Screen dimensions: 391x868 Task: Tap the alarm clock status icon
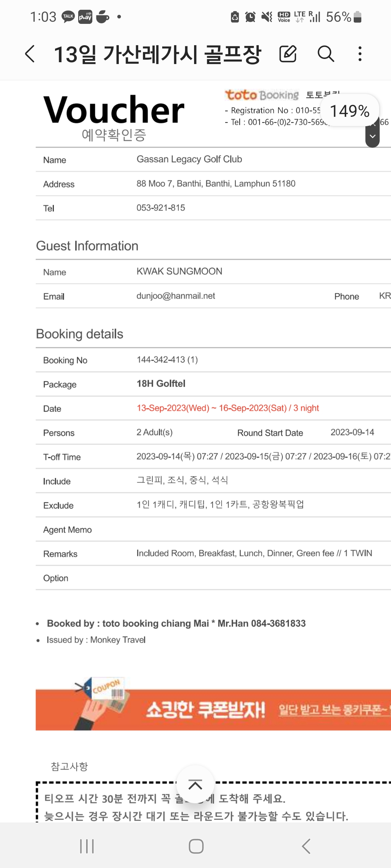pyautogui.click(x=250, y=17)
